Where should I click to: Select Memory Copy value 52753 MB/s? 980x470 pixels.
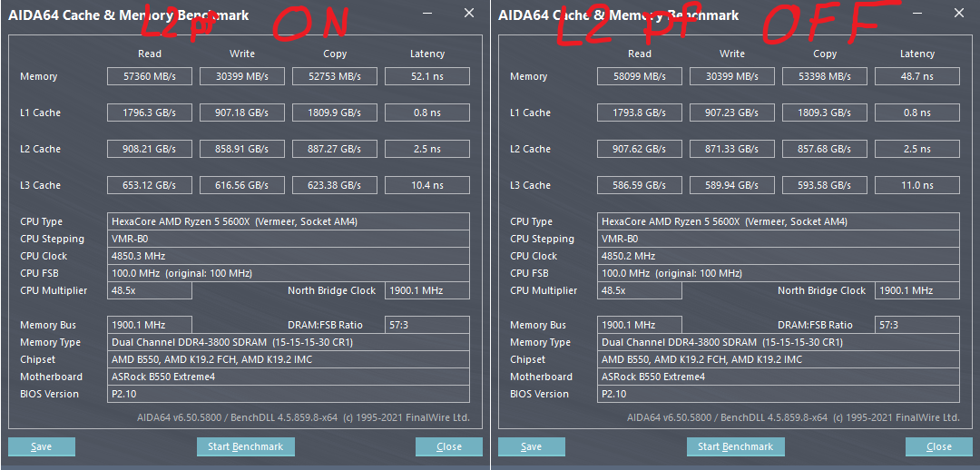334,76
